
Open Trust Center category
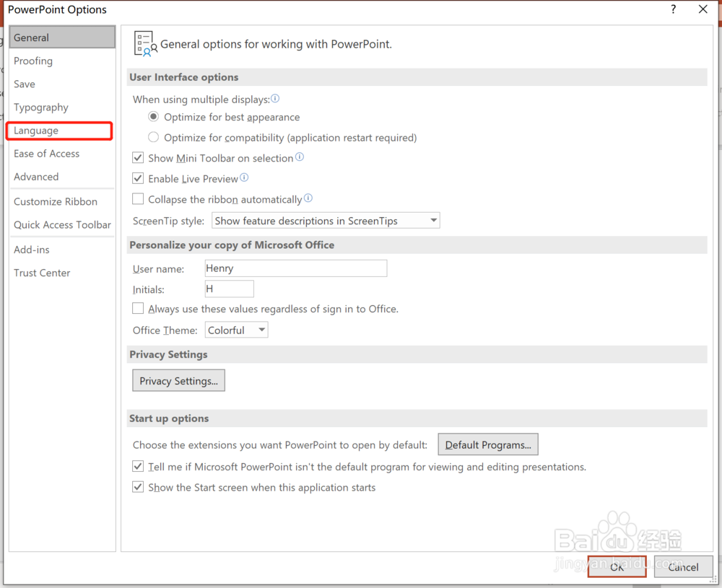coord(62,273)
